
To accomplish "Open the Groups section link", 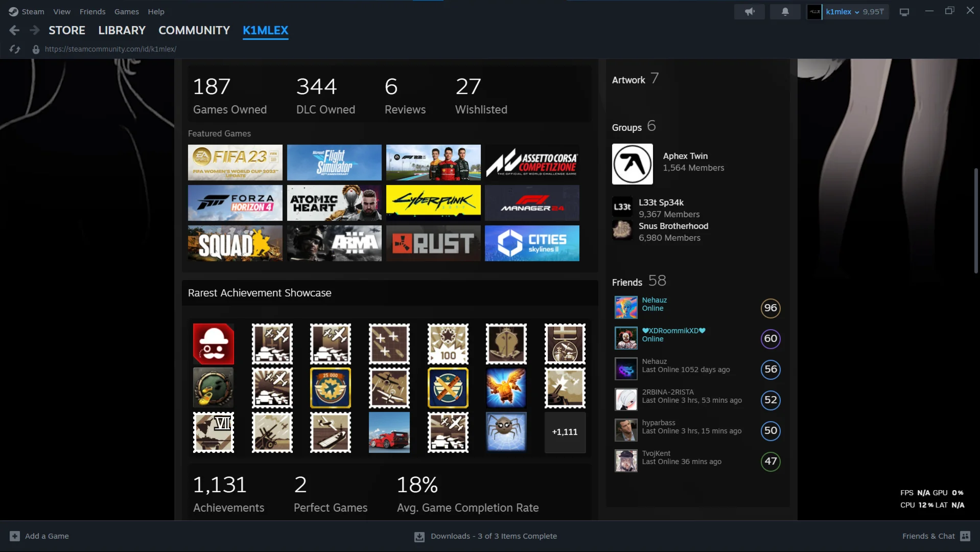I will coord(634,127).
